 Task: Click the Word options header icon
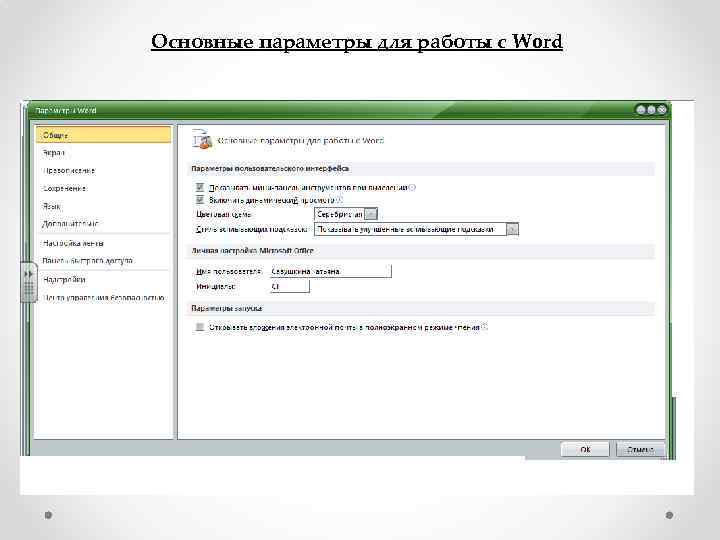click(202, 140)
